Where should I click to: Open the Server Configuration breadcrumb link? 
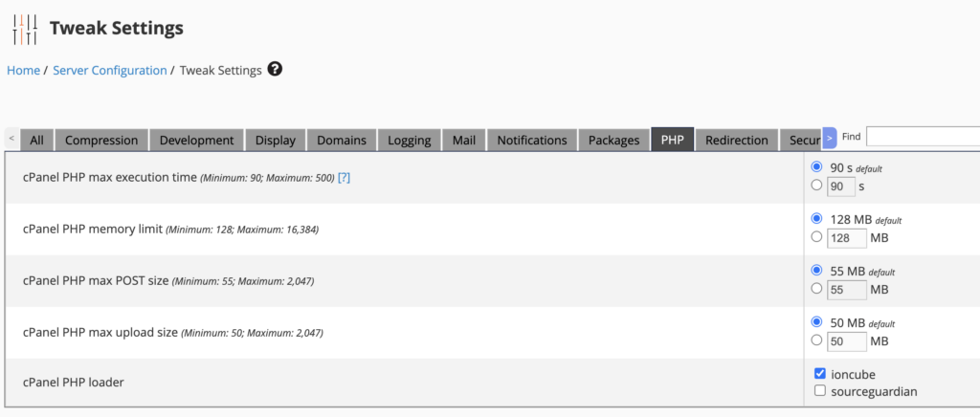tap(110, 71)
